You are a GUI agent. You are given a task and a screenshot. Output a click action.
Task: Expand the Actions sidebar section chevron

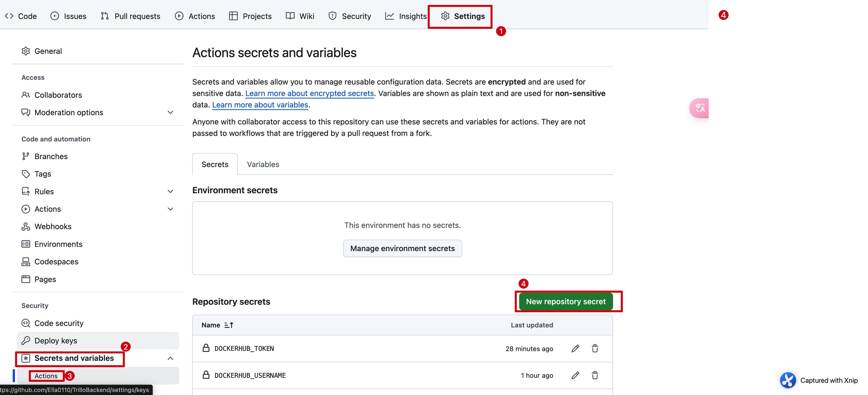pyautogui.click(x=171, y=209)
